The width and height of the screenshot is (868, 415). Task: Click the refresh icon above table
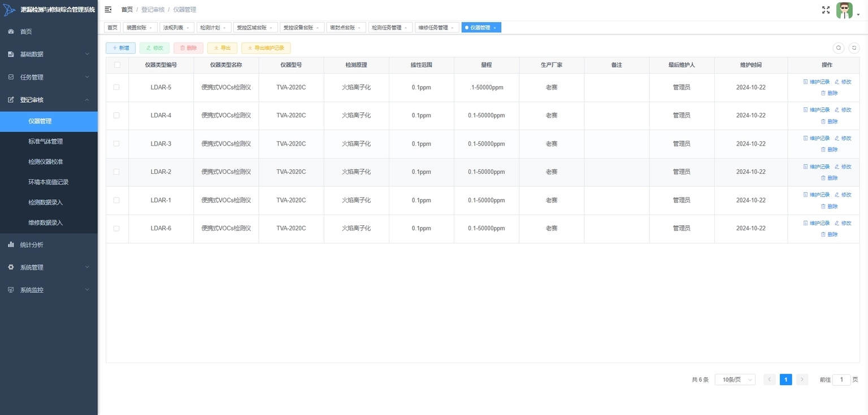tap(854, 48)
